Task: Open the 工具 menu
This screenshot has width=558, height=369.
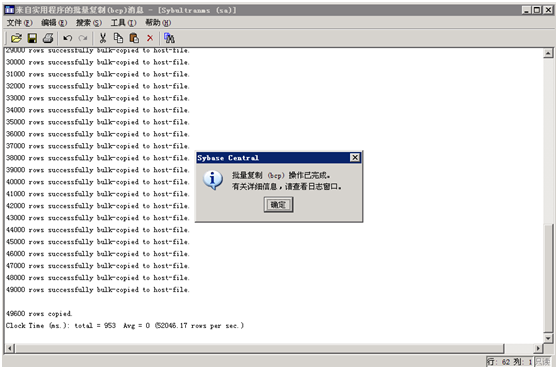Action: (x=123, y=23)
